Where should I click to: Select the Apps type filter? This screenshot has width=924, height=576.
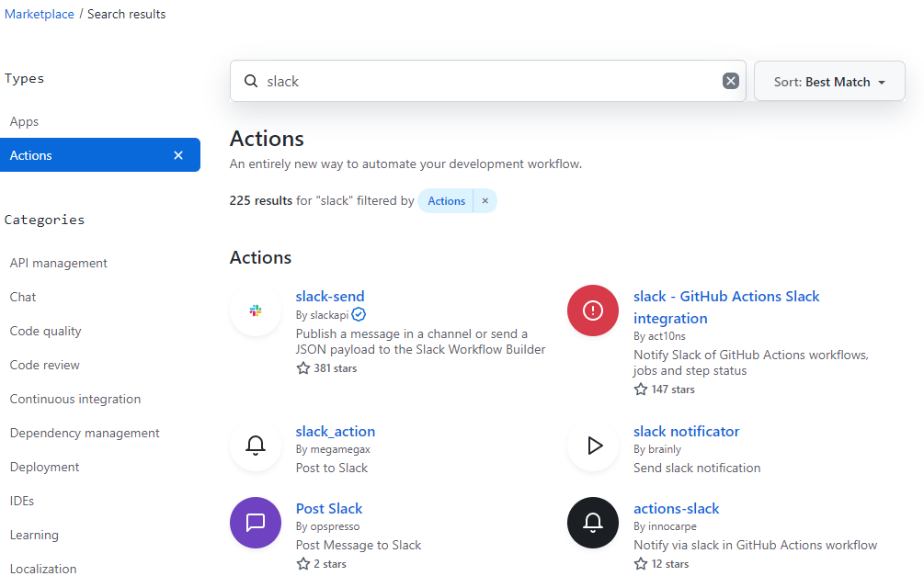(24, 122)
